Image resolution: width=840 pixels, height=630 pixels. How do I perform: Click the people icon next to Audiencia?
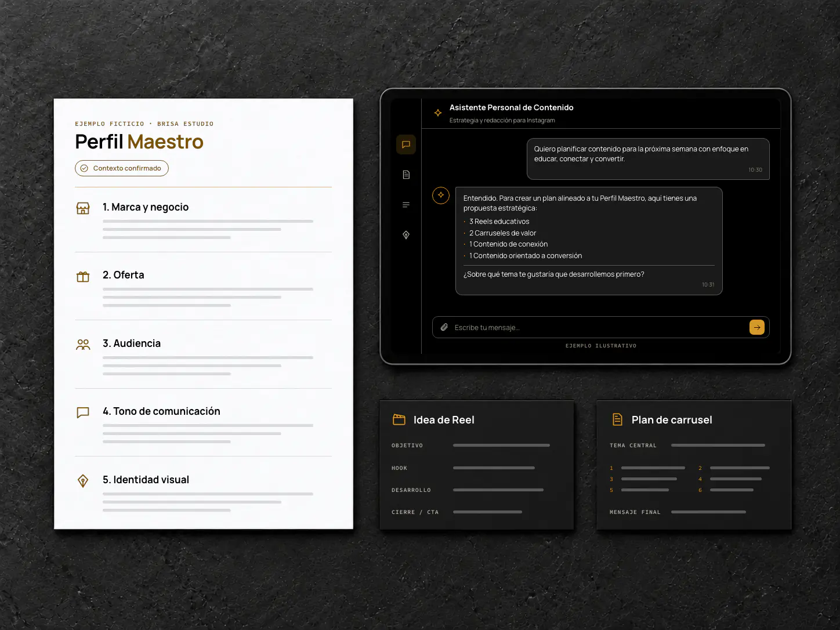83,345
